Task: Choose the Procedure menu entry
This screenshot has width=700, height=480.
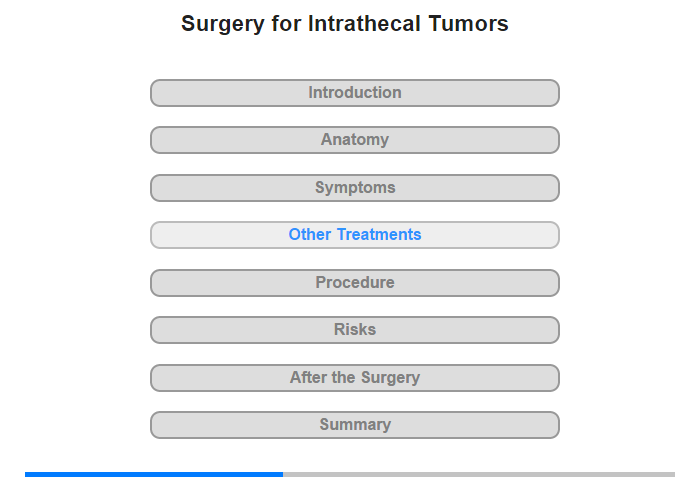Action: pyautogui.click(x=355, y=282)
